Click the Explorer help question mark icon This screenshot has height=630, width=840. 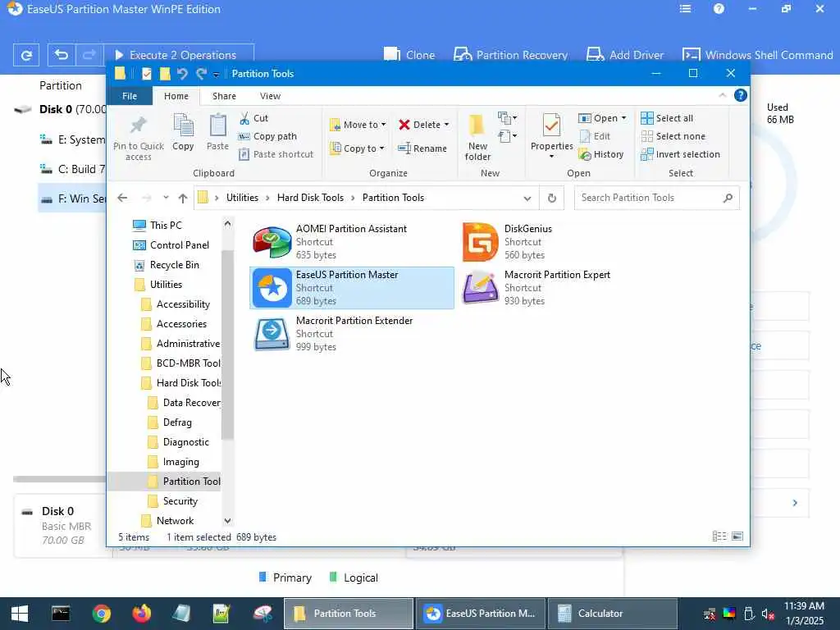(741, 95)
